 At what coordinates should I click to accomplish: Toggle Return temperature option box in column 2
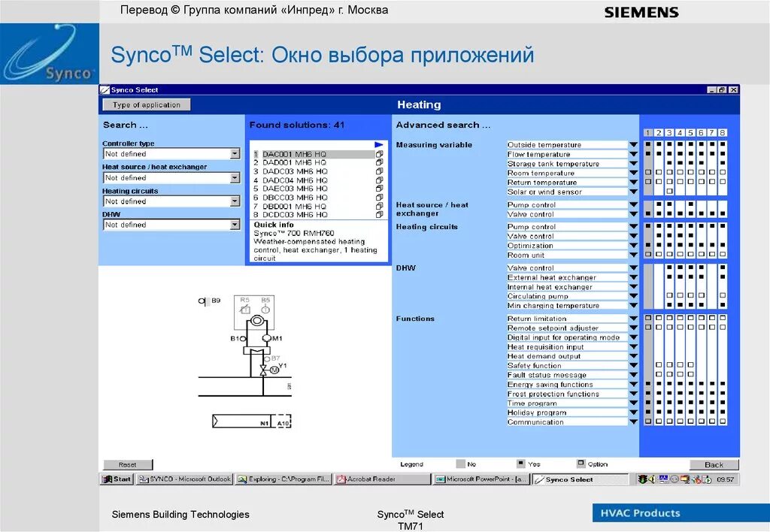659,182
